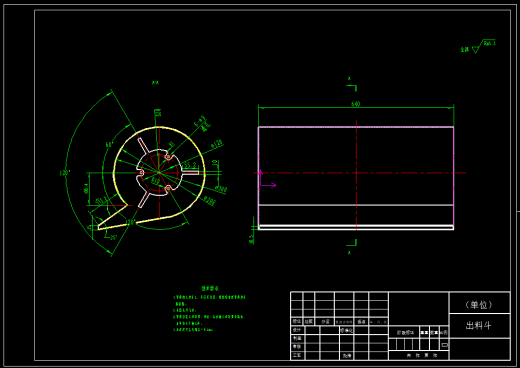Screen dimensions: 520x368
Task: Select the 640 length dimension text
Action: [356, 104]
